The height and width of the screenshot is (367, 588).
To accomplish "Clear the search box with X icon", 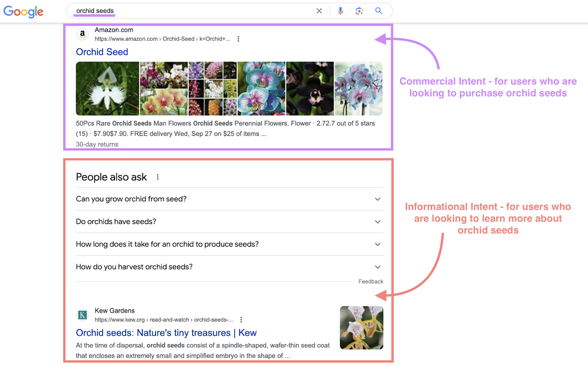I will pyautogui.click(x=319, y=11).
